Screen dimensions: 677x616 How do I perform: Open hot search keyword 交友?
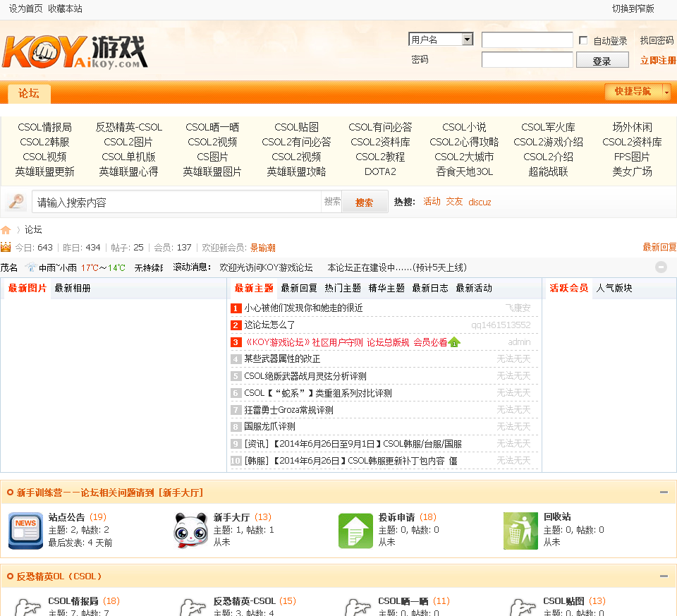pos(454,201)
